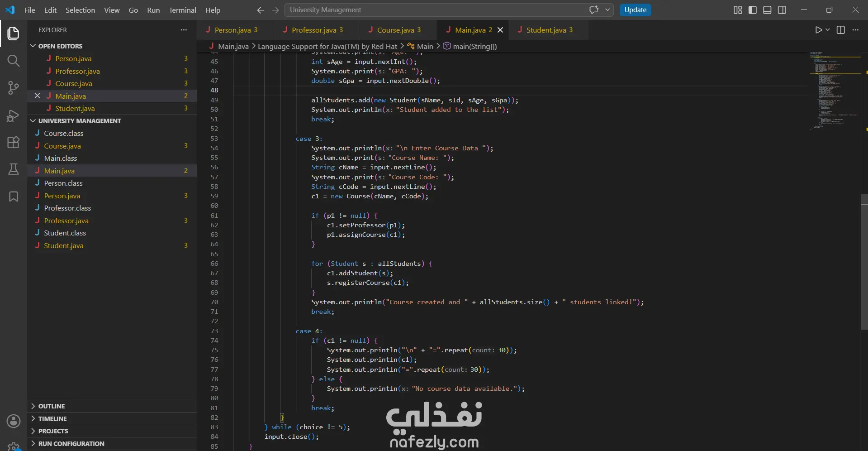Click the VS Code logo icon

click(10, 10)
